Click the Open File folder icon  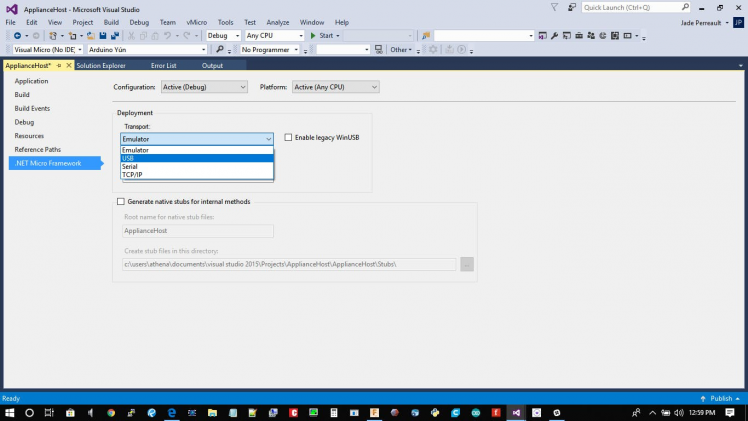(88, 36)
